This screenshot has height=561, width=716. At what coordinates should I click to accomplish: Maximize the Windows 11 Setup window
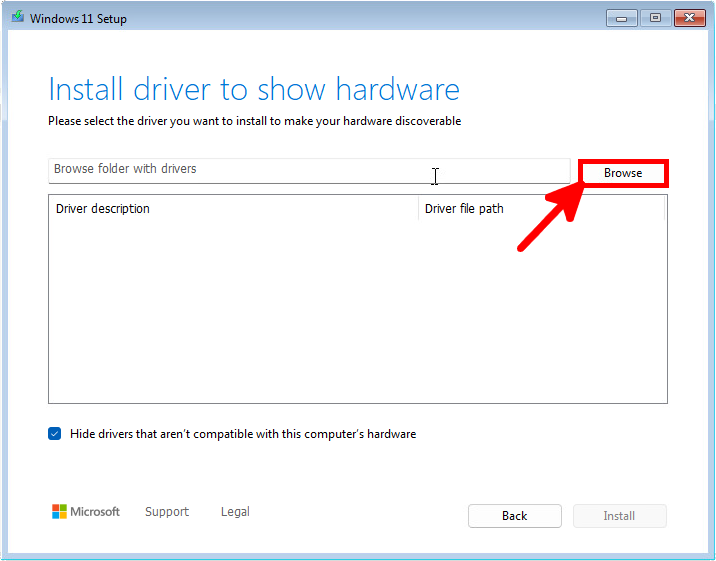pyautogui.click(x=655, y=18)
